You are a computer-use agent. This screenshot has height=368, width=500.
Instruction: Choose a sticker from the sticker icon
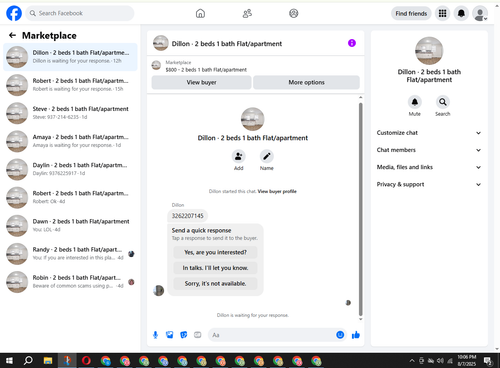coord(184,335)
